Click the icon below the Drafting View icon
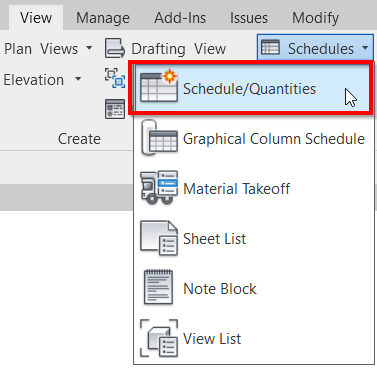 coord(115,78)
